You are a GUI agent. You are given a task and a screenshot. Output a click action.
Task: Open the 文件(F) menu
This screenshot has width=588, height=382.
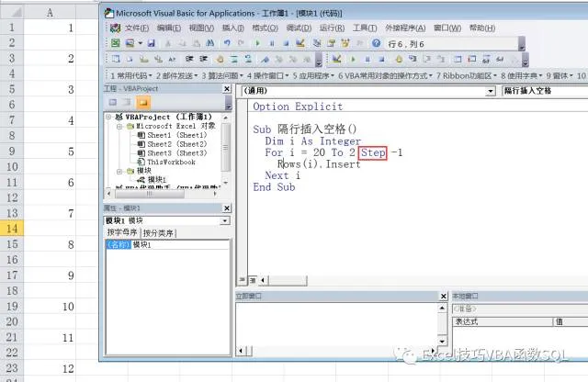click(136, 28)
